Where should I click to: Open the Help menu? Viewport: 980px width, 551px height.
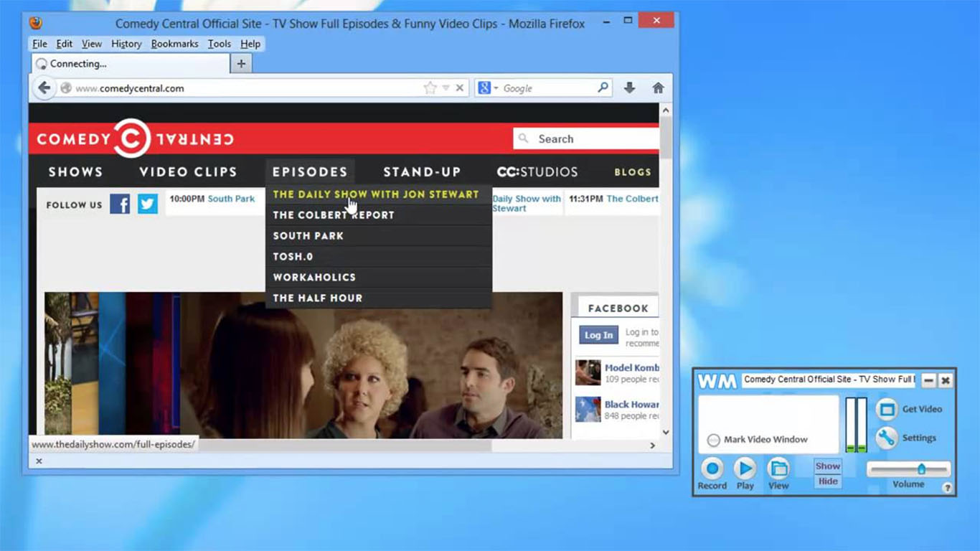(250, 44)
